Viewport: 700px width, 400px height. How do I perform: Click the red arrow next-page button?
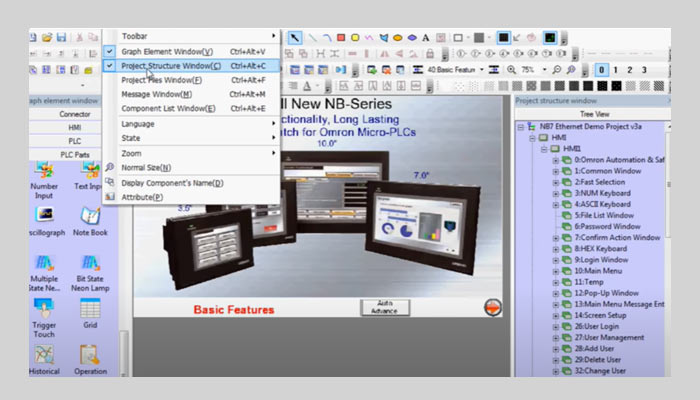(x=493, y=307)
